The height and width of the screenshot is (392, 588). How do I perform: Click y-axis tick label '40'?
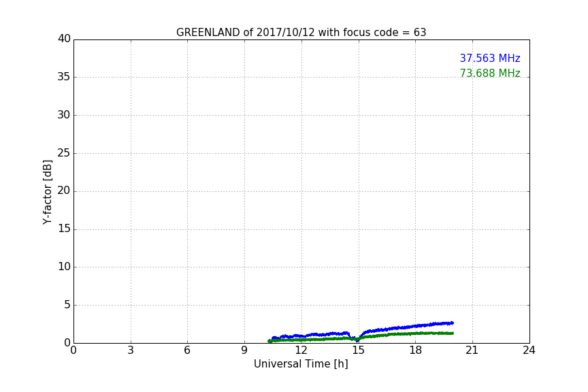(x=64, y=39)
